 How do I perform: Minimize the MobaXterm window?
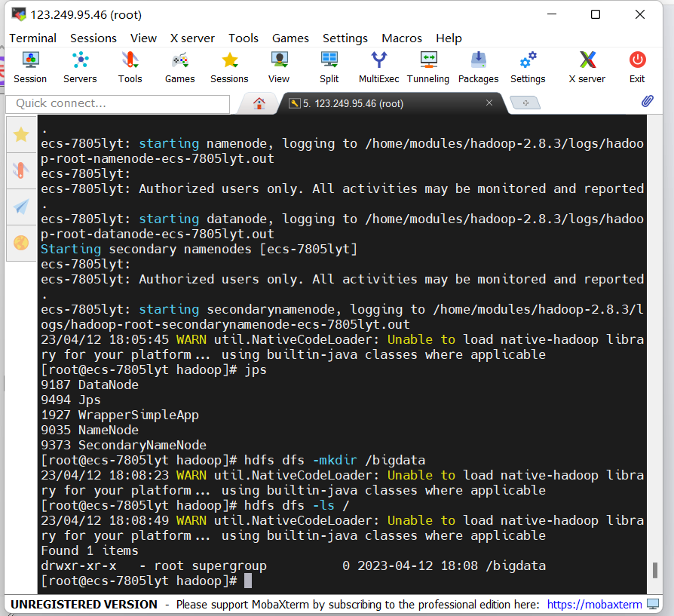(x=552, y=14)
